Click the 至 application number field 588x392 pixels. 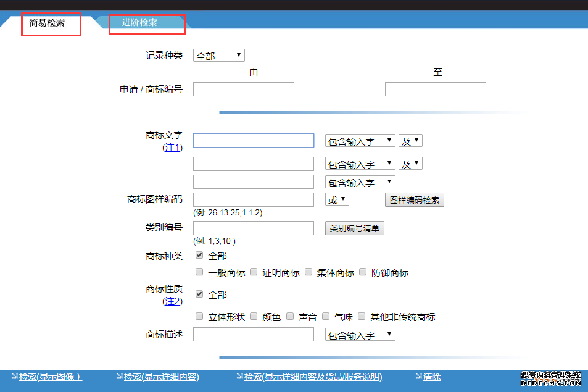click(435, 90)
